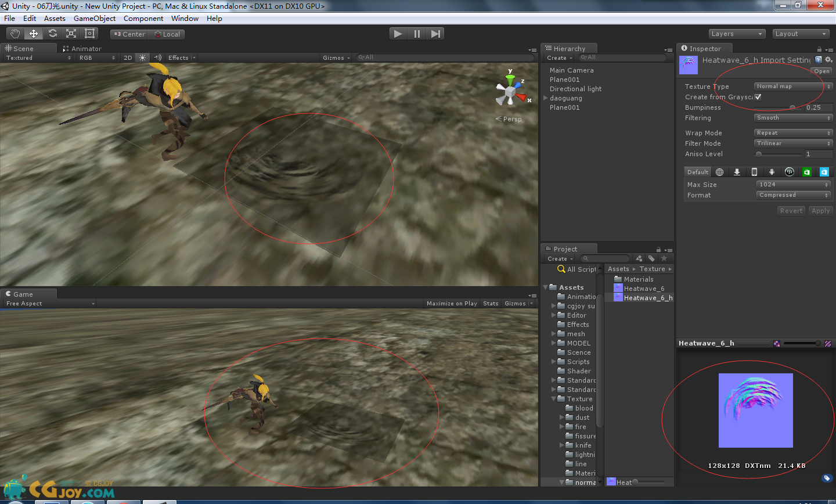Select the Scale tool in toolbar
836x504 pixels.
71,34
